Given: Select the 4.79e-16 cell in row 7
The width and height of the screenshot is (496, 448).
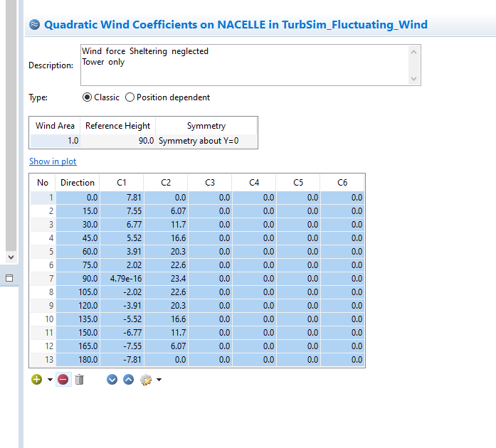Looking at the screenshot, I should 122,278.
